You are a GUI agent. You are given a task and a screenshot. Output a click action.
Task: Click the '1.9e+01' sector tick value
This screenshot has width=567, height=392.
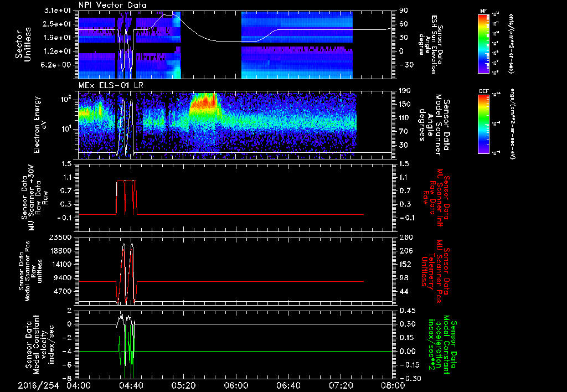59,38
